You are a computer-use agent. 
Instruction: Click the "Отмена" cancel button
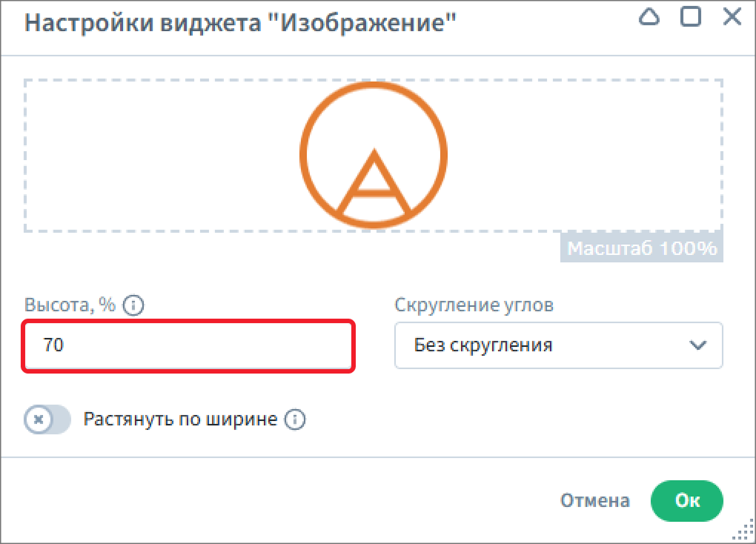(594, 500)
